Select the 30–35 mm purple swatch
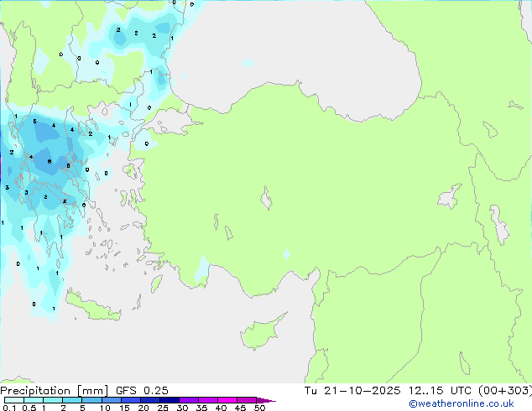This screenshot has height=411, width=532. click(x=188, y=400)
